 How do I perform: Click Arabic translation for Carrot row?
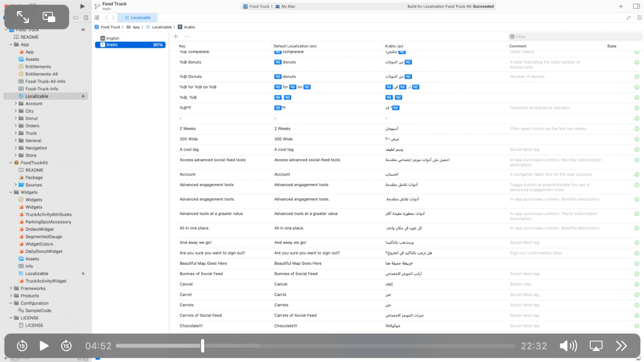pos(388,295)
